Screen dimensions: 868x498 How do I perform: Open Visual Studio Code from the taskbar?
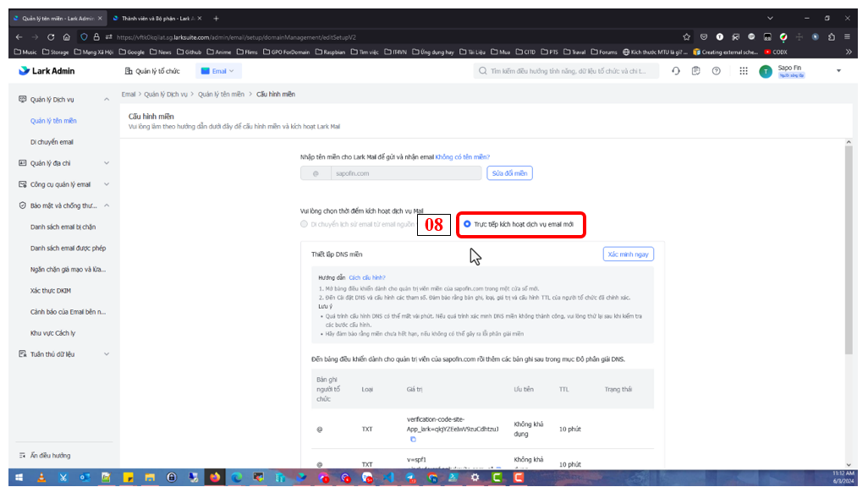(x=388, y=478)
